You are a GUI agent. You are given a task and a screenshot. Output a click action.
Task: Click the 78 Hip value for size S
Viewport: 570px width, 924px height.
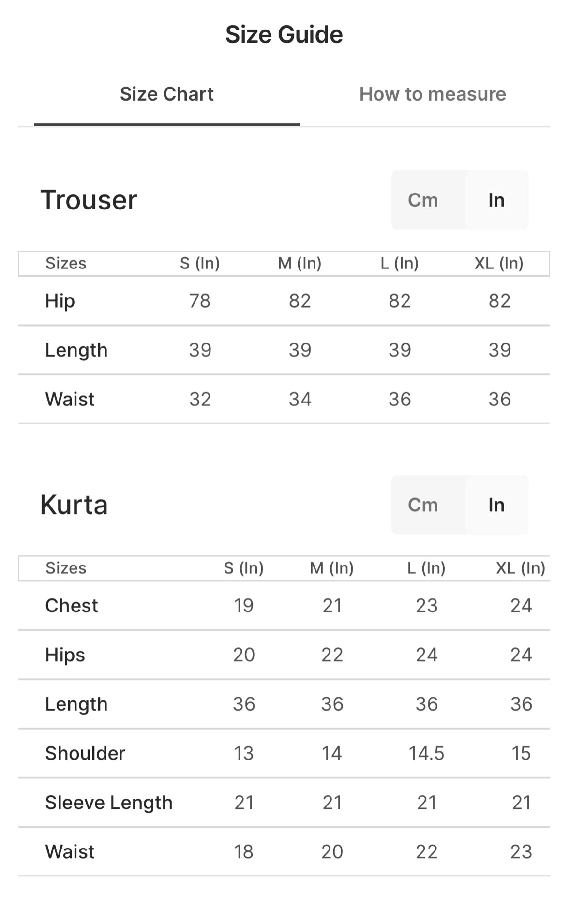[x=200, y=301]
